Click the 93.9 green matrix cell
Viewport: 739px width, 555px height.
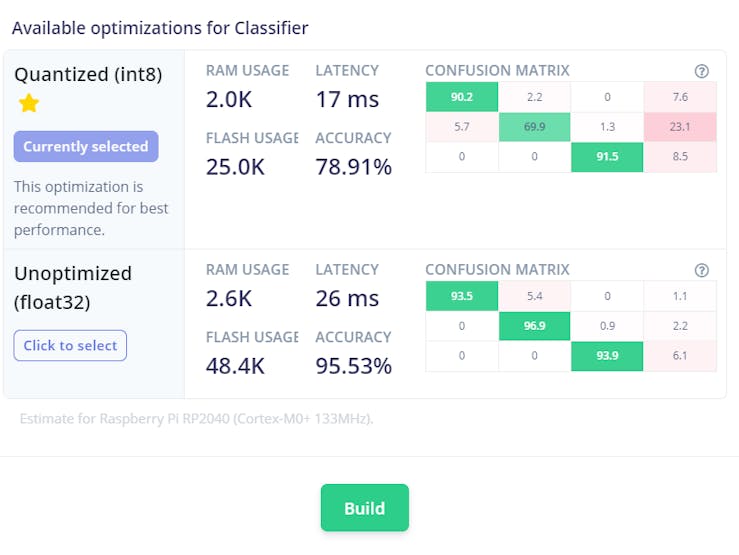tap(607, 356)
